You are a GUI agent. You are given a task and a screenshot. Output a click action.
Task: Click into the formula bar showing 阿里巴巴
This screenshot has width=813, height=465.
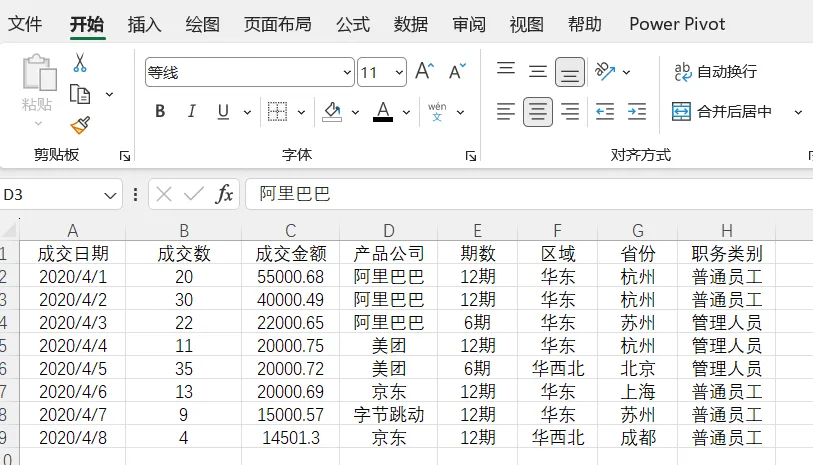529,194
